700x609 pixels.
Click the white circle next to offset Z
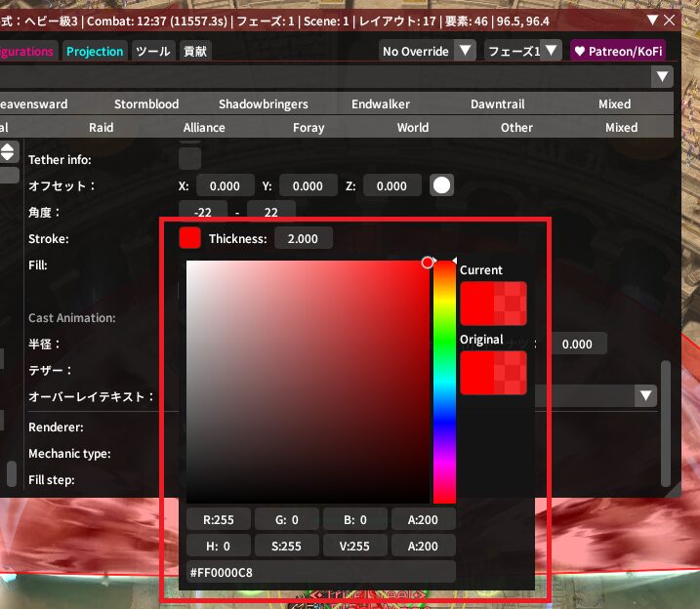point(442,185)
